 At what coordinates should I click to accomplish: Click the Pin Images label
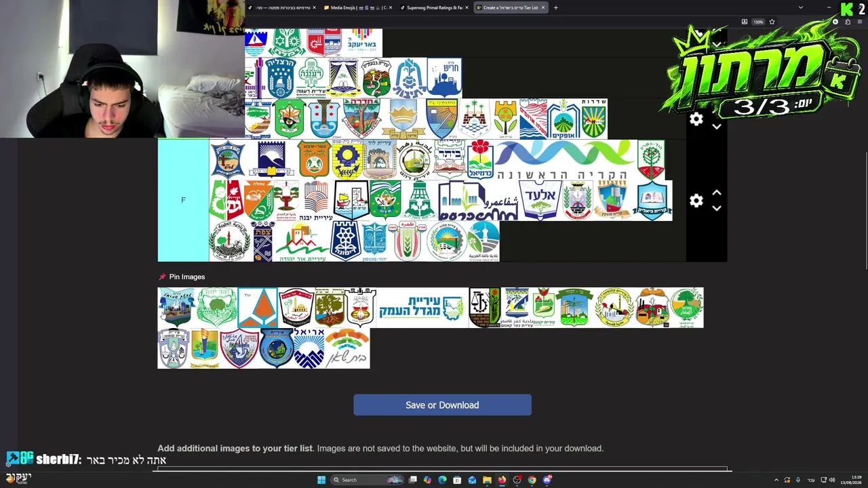(x=186, y=277)
